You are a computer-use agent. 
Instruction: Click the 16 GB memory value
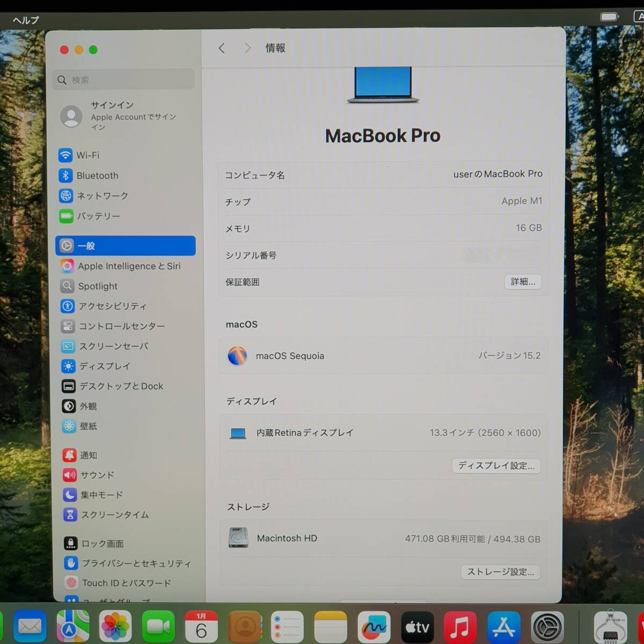tap(529, 228)
